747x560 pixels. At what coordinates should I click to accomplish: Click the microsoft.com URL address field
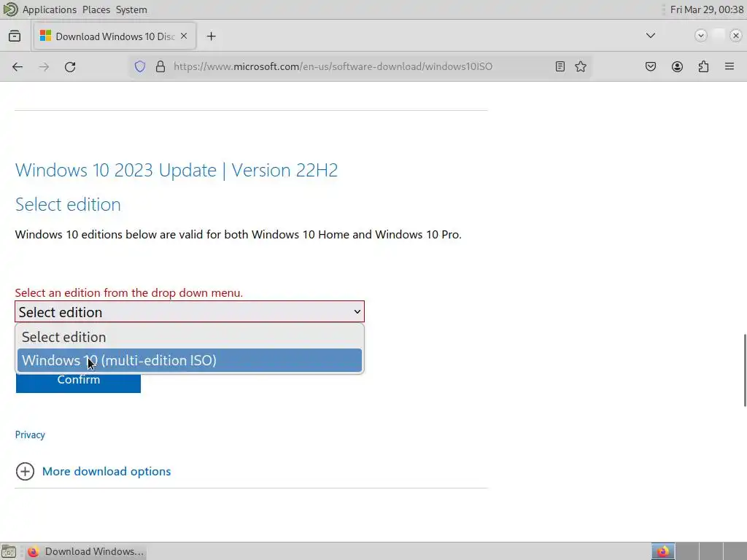[x=333, y=66]
